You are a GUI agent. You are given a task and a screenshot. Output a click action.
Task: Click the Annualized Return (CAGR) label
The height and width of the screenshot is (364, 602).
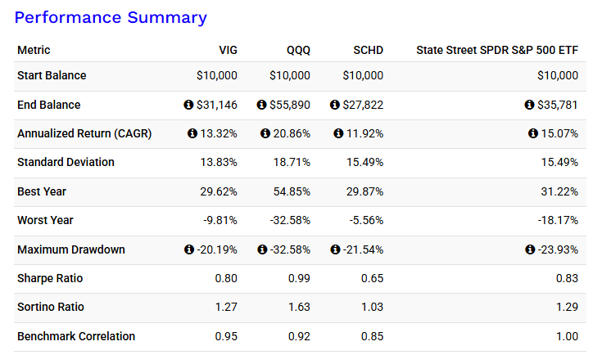coord(84,133)
